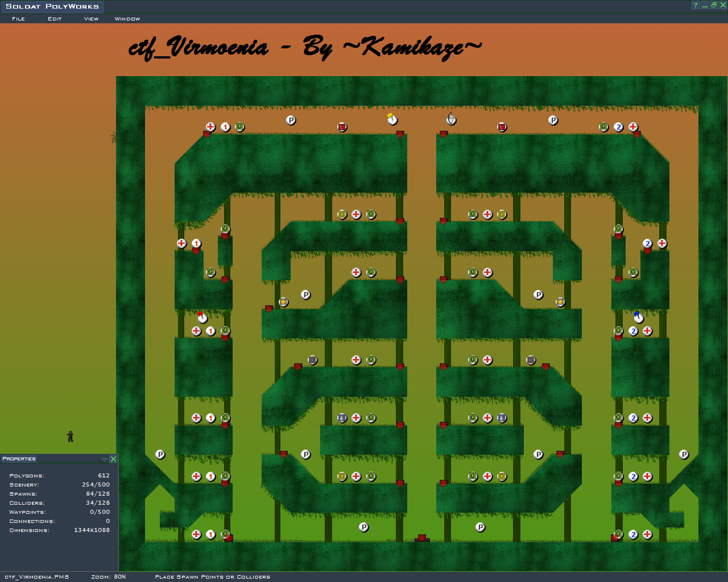
Task: Select the red box spawn on top-left platform
Action: pos(342,127)
